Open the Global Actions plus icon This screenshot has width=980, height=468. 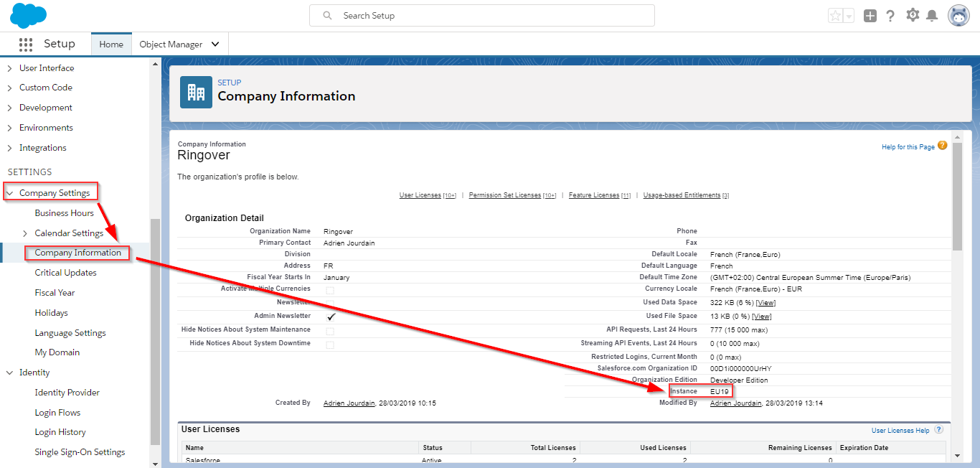tap(870, 16)
